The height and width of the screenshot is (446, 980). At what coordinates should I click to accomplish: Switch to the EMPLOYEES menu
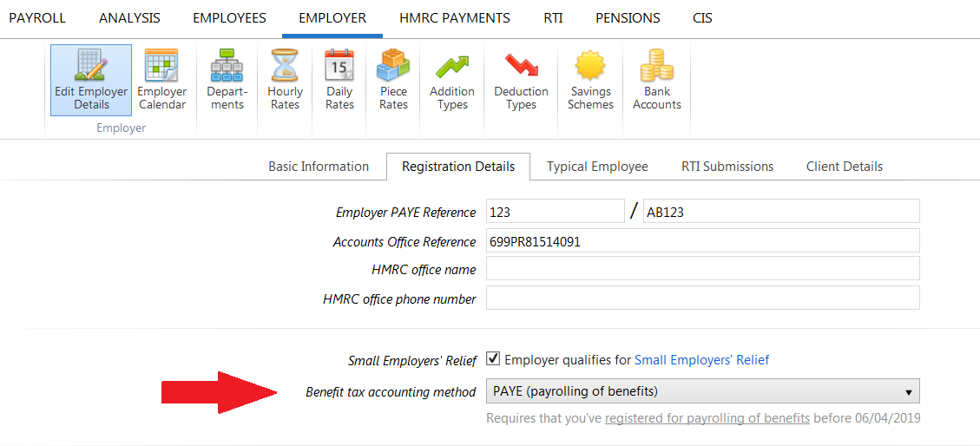pyautogui.click(x=229, y=18)
